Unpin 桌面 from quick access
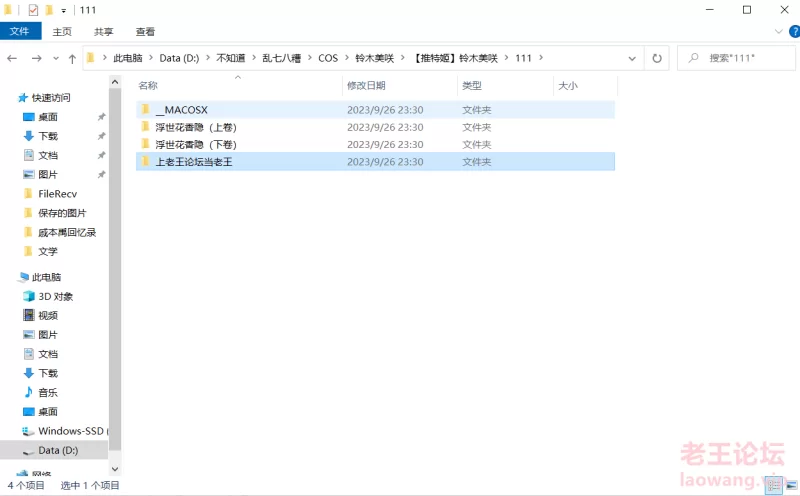Image resolution: width=800 pixels, height=496 pixels. pos(101,117)
